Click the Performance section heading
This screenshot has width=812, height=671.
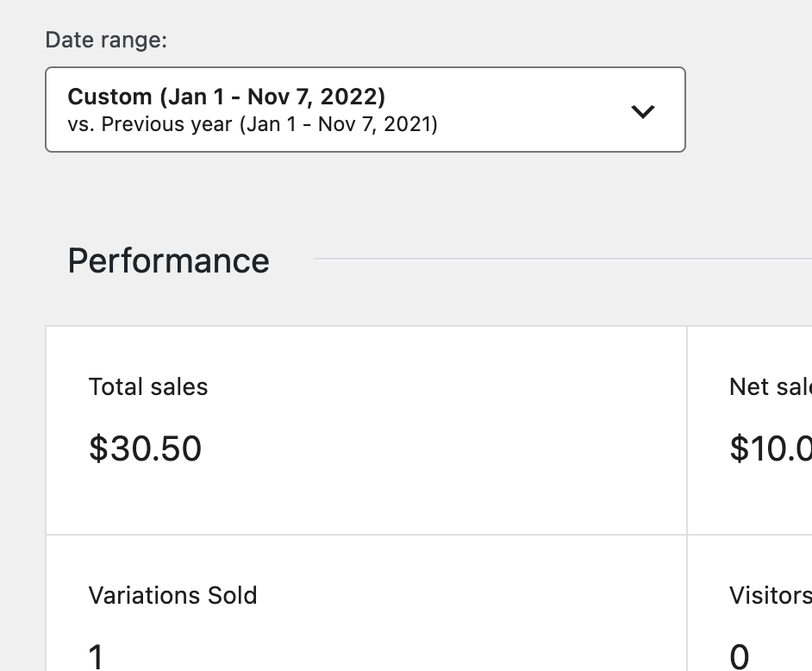click(168, 260)
